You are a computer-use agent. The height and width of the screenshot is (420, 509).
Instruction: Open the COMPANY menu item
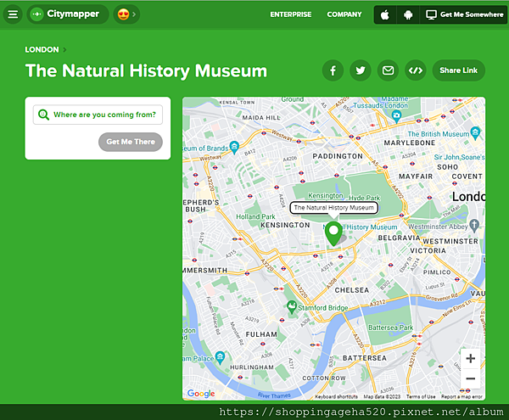(x=344, y=14)
